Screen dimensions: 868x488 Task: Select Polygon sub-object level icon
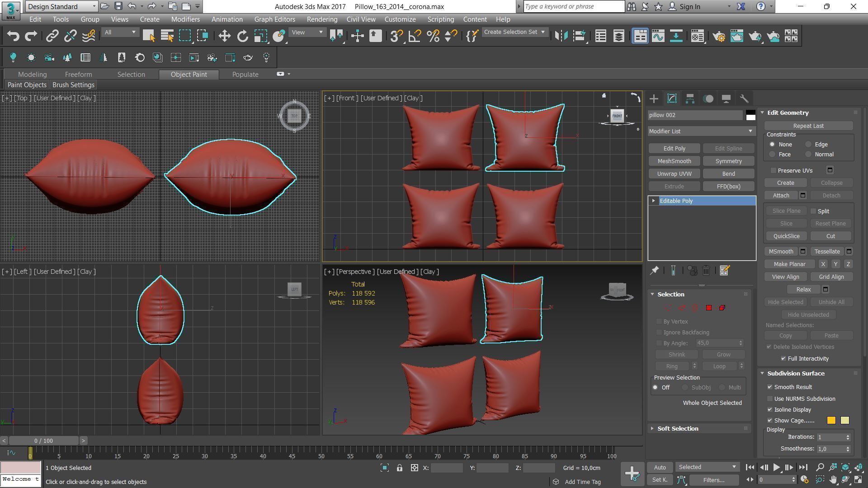click(708, 308)
